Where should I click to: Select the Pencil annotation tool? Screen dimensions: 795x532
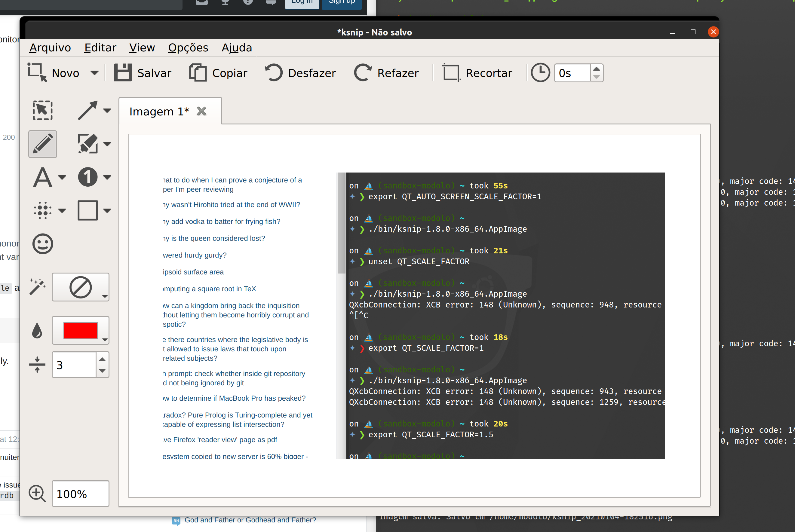(42, 144)
